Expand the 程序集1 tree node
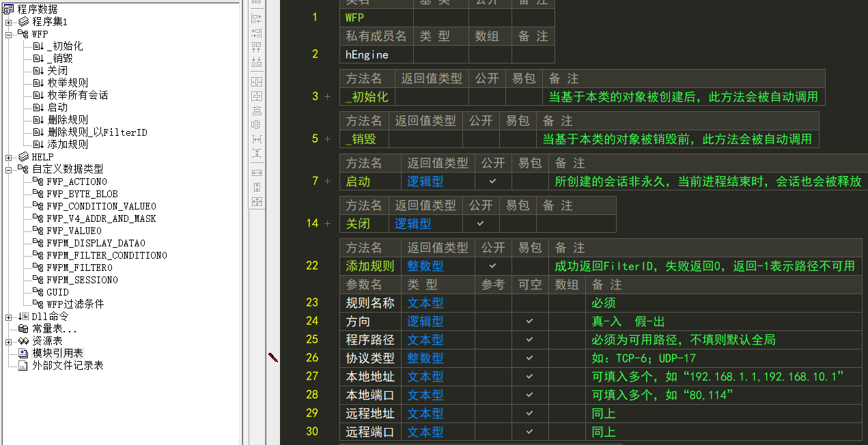This screenshot has width=868, height=445. coord(8,22)
